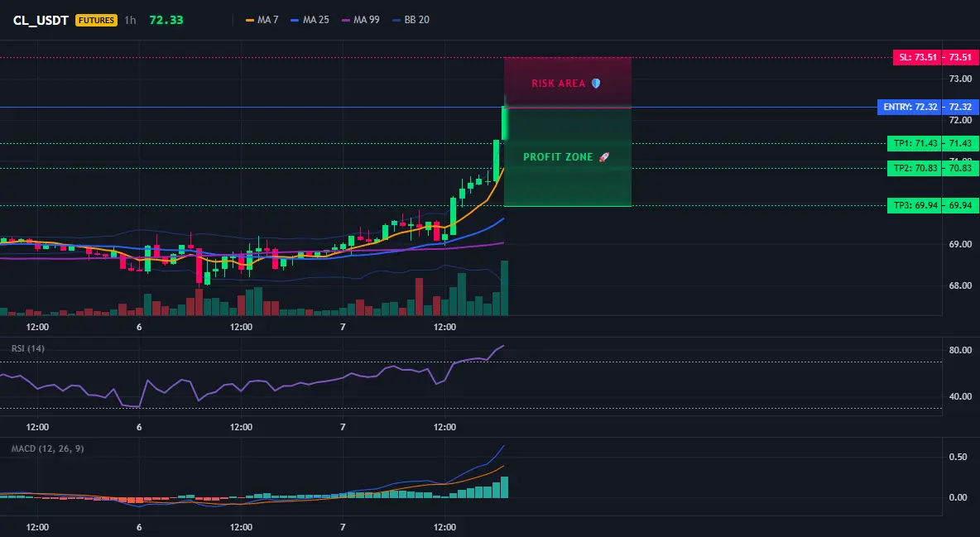Click the shield icon beside RISK AREA
This screenshot has height=537, width=980.
596,83
